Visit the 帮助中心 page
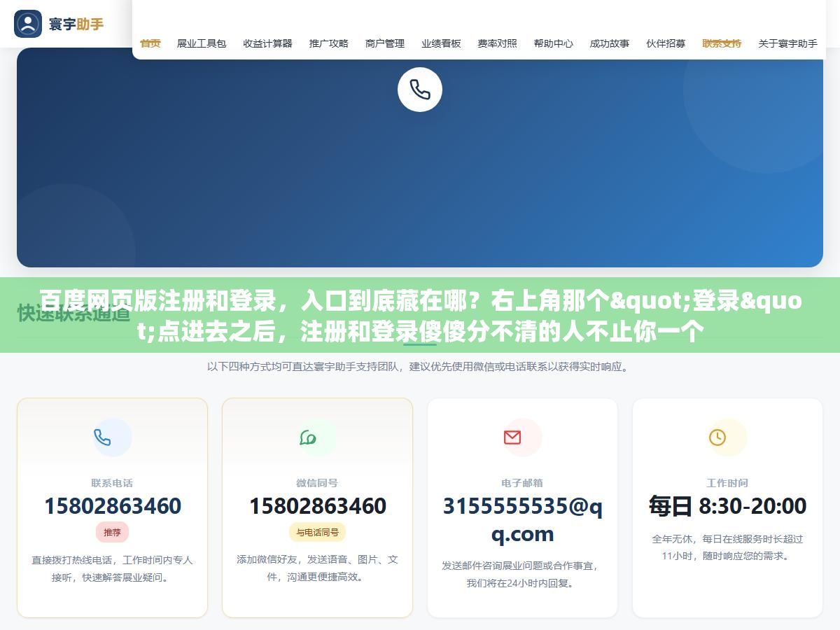This screenshot has width=840, height=630. pos(553,43)
